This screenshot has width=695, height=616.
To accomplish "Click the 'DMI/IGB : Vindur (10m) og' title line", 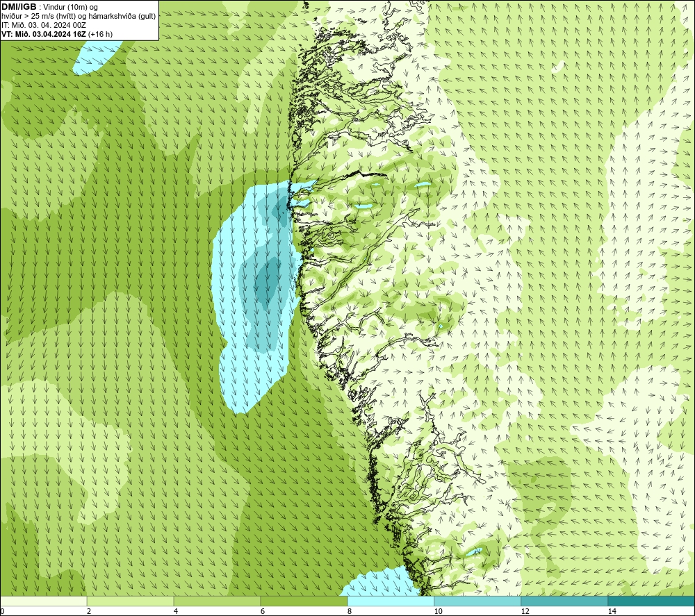I will pos(49,7).
